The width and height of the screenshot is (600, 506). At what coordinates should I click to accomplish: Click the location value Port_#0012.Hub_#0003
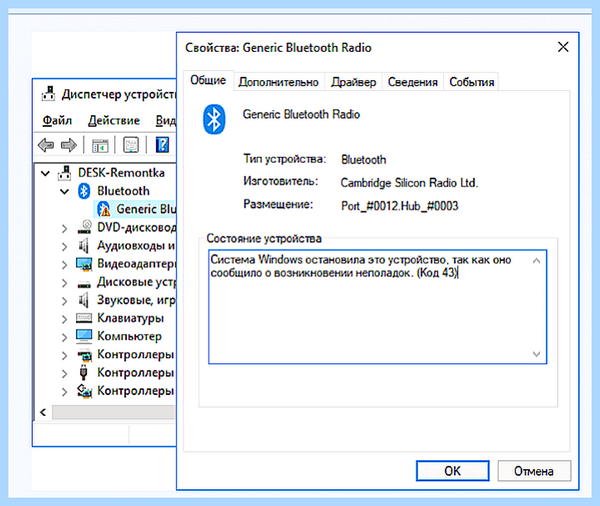coord(399,206)
